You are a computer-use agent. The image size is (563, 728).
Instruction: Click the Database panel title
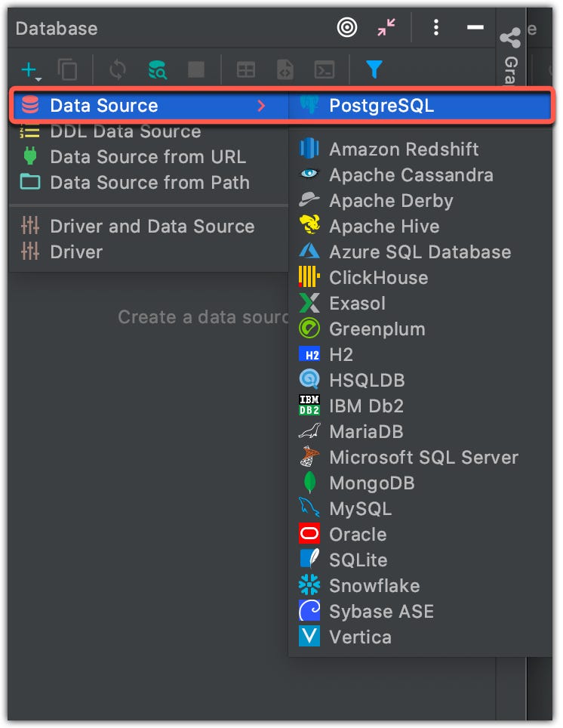57,29
